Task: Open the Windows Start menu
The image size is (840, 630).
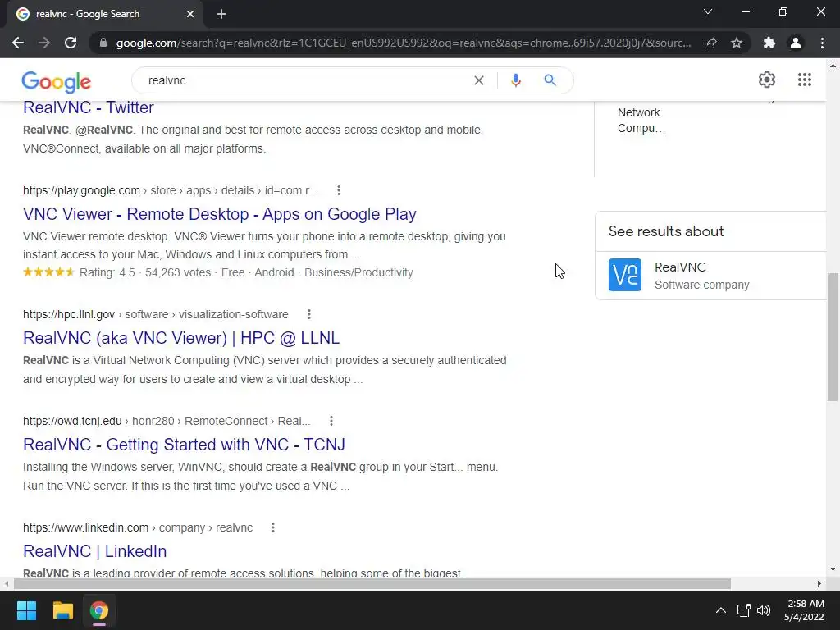Action: [x=26, y=610]
